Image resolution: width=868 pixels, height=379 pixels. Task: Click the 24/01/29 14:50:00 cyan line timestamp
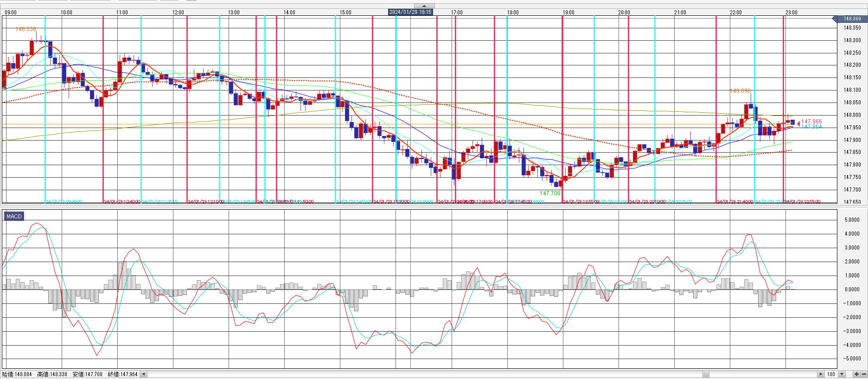(354, 202)
